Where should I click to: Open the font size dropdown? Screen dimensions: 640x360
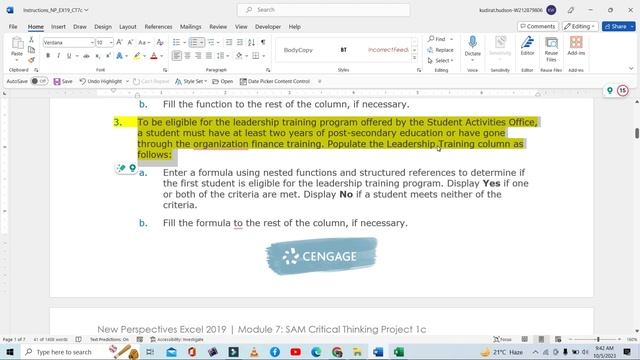click(x=111, y=42)
